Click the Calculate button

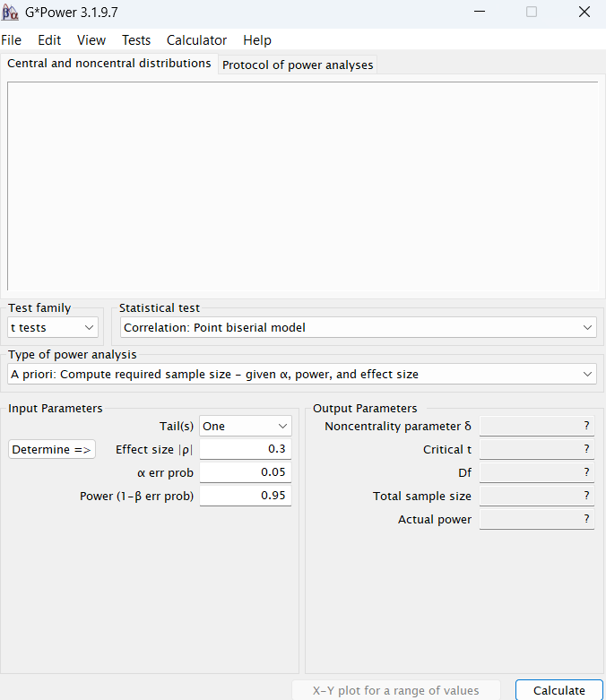pos(558,690)
